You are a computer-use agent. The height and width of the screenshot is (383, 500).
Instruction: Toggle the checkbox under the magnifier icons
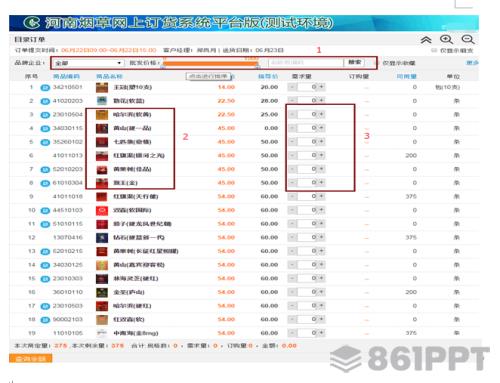(x=434, y=50)
